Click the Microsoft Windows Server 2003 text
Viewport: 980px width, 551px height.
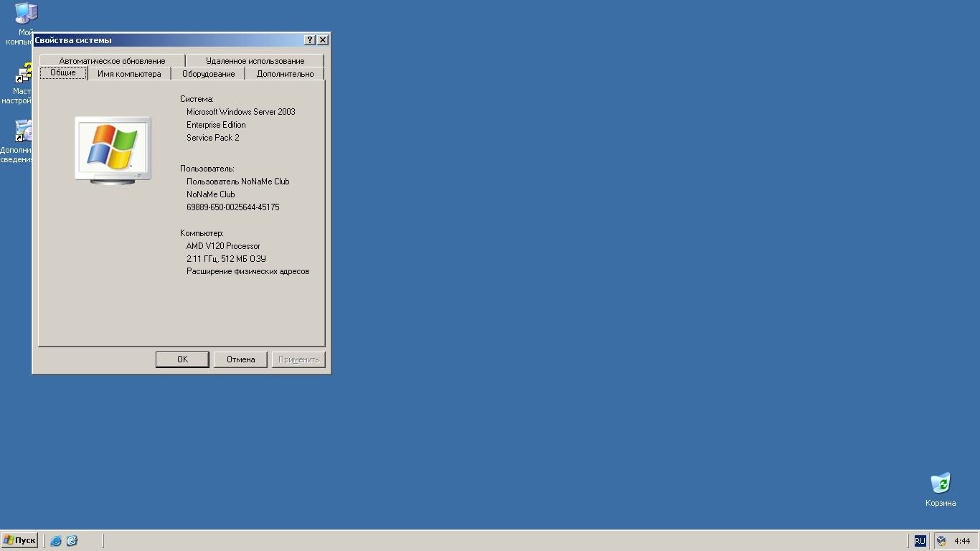(x=241, y=112)
